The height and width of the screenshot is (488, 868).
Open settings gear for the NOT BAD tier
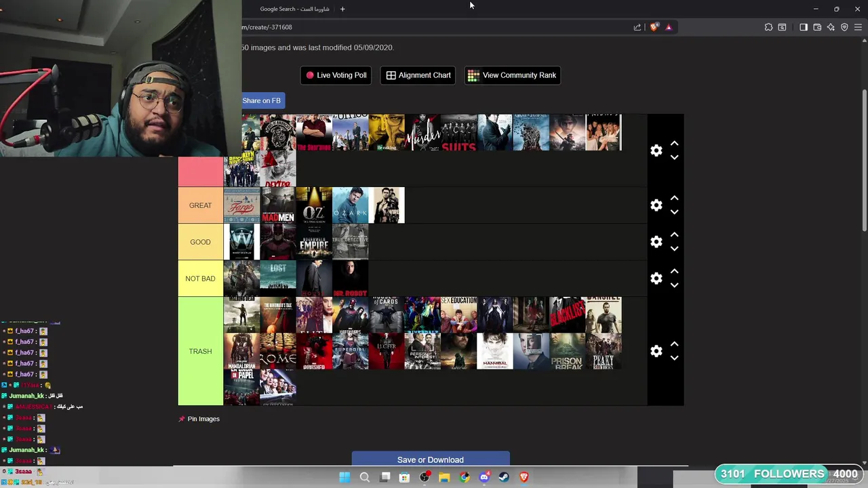[x=656, y=279]
